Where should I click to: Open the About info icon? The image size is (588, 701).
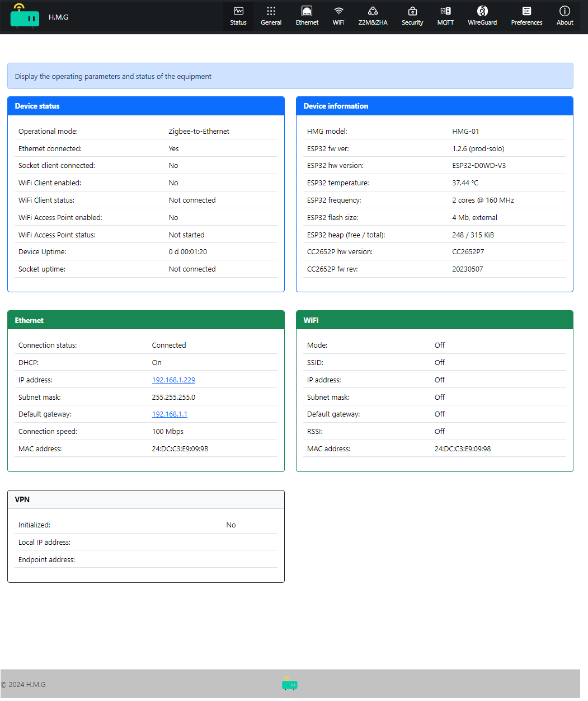[565, 11]
